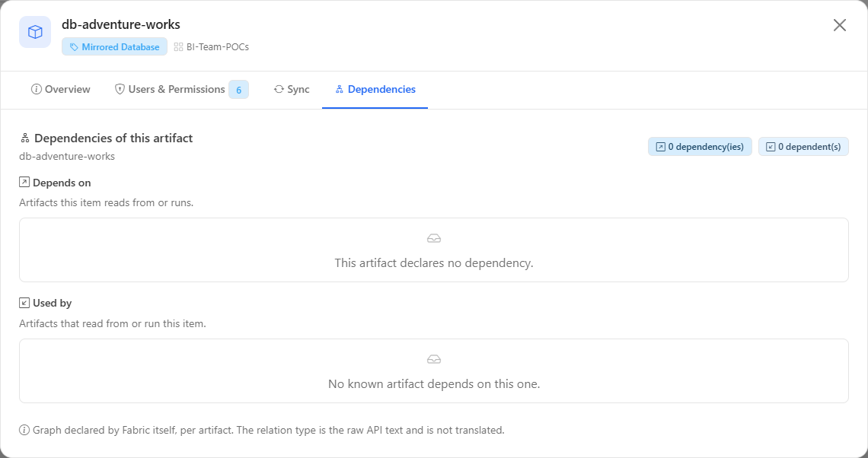868x458 pixels.
Task: Click the Mirrored Database tag
Action: coord(114,47)
